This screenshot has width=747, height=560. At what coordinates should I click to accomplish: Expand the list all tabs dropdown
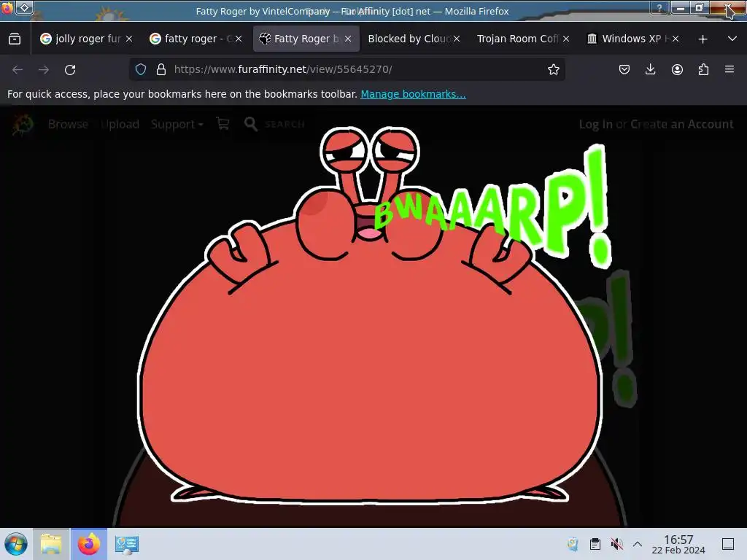tap(732, 39)
